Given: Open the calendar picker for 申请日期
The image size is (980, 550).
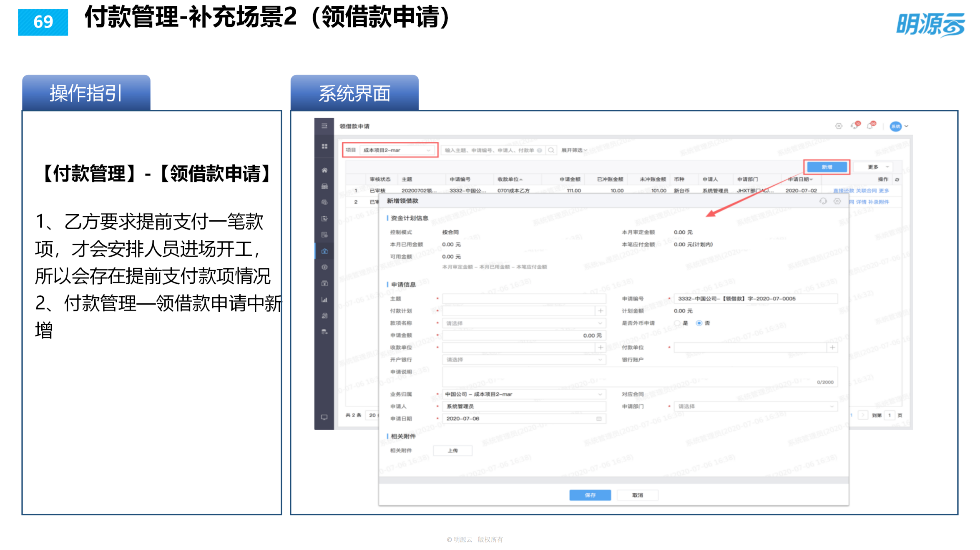Looking at the screenshot, I should pyautogui.click(x=598, y=419).
